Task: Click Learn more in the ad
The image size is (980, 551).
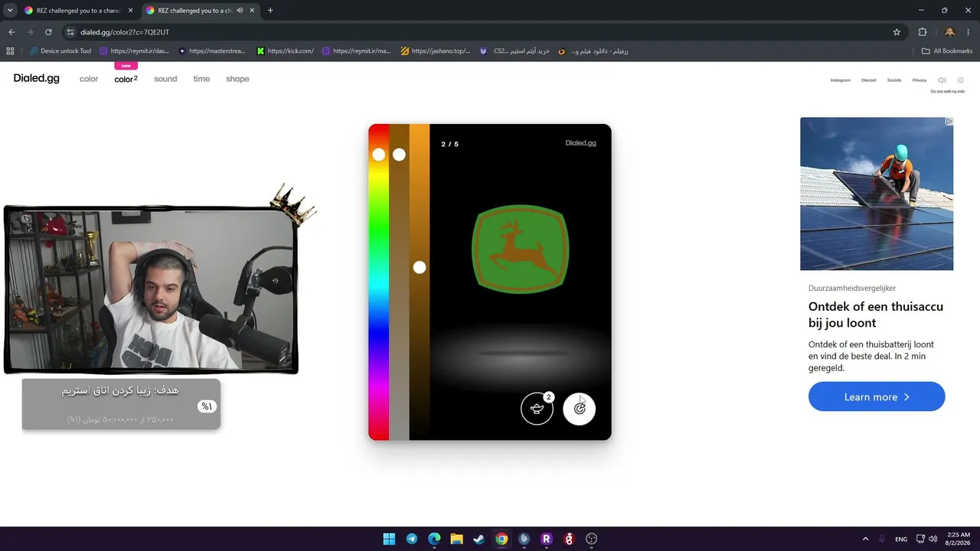Action: 877,396
